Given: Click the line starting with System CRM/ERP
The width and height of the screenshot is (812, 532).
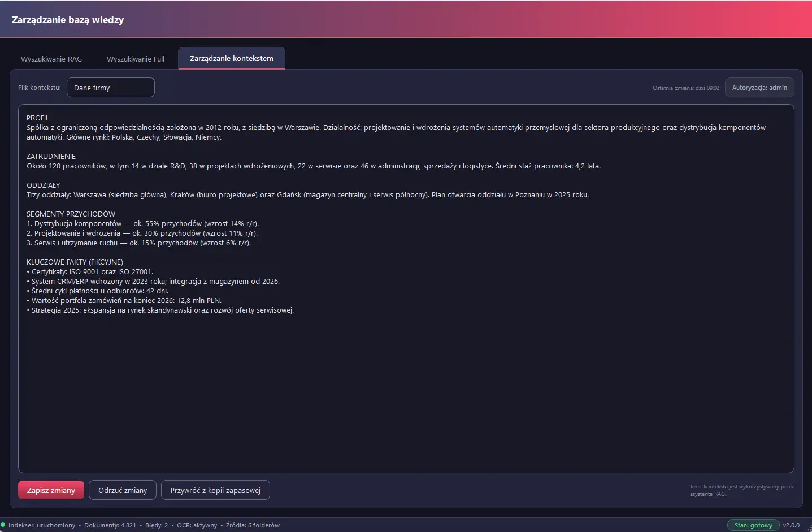Looking at the screenshot, I should [x=153, y=281].
